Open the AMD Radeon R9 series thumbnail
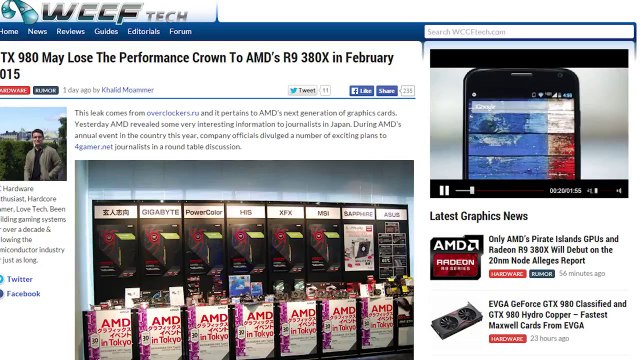This screenshot has width=640, height=360. click(x=456, y=258)
